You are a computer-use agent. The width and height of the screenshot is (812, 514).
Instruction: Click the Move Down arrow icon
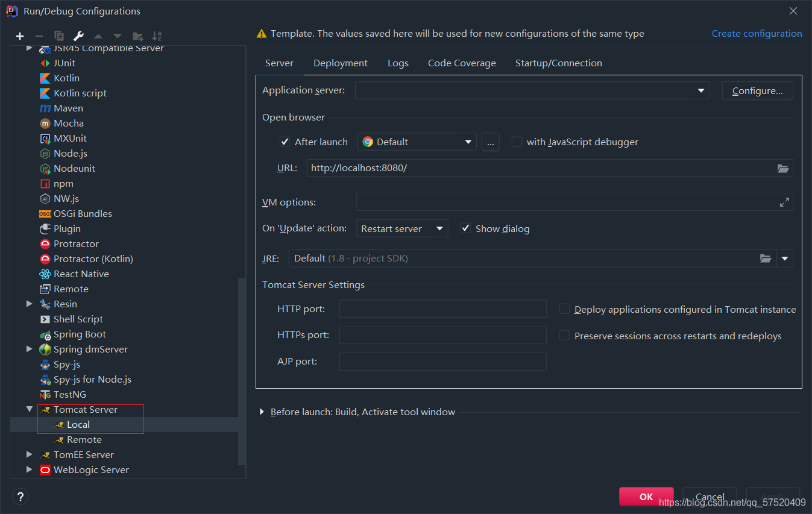coord(118,36)
